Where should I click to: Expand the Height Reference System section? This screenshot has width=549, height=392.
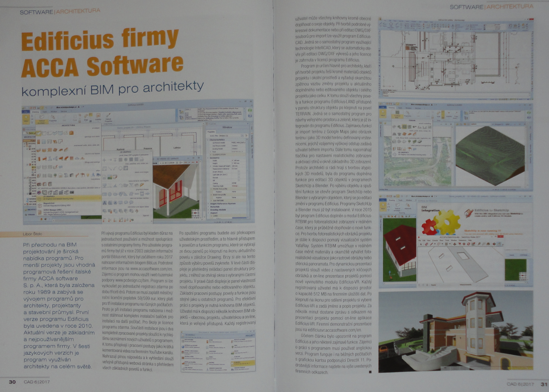tap(208, 204)
